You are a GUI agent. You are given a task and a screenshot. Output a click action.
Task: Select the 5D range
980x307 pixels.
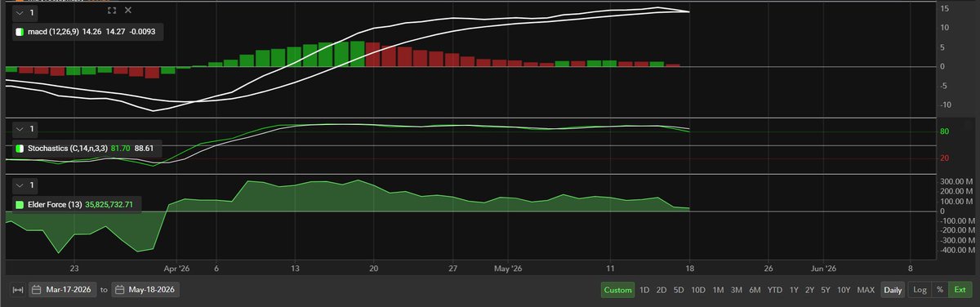click(679, 290)
